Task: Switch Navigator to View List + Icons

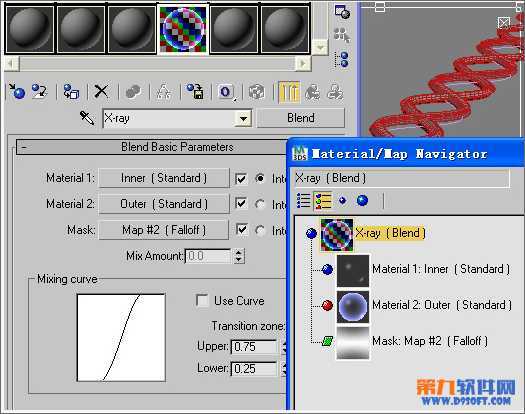Action: click(x=323, y=201)
